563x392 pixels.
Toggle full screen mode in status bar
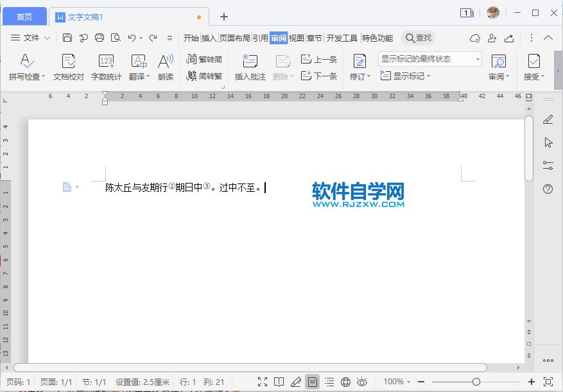pos(262,382)
